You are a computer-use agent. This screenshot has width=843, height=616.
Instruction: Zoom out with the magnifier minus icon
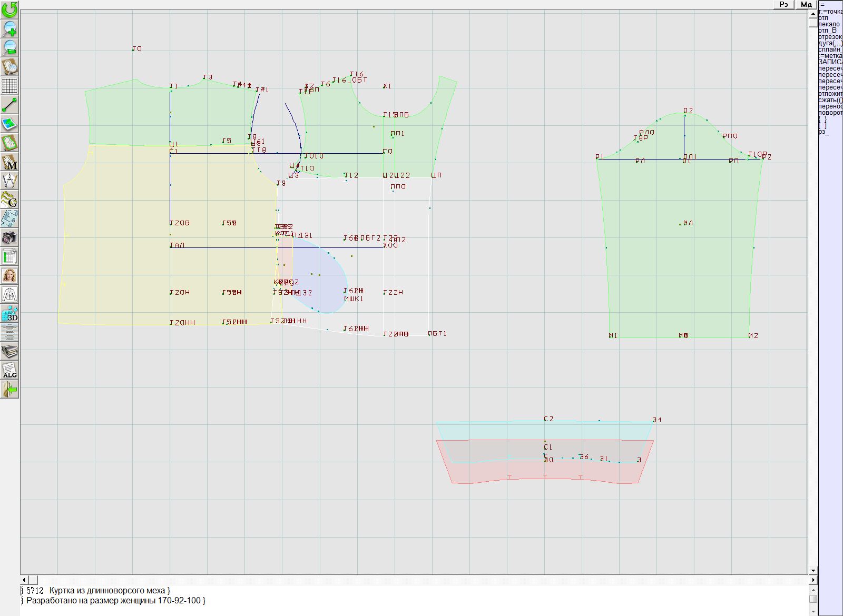click(x=9, y=47)
